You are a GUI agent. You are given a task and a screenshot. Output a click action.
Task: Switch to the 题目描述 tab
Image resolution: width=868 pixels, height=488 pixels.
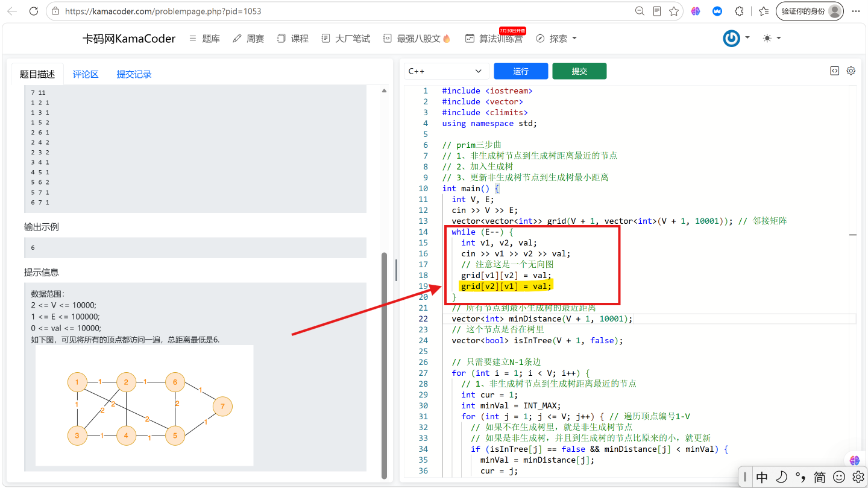(37, 74)
